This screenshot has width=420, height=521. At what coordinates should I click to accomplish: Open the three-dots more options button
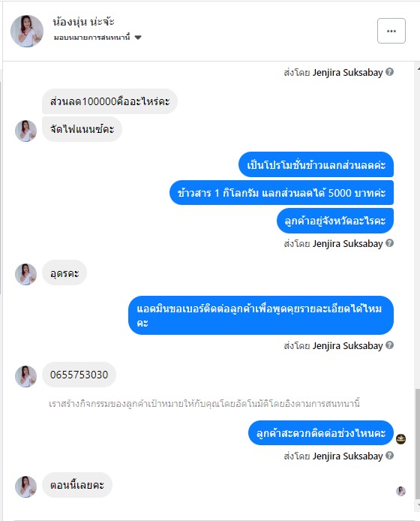point(391,31)
